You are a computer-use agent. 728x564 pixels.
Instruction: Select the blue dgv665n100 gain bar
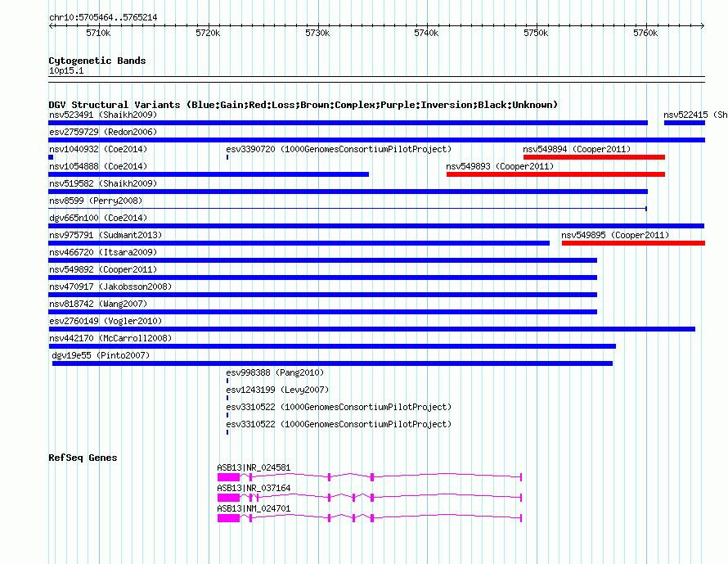[376, 226]
